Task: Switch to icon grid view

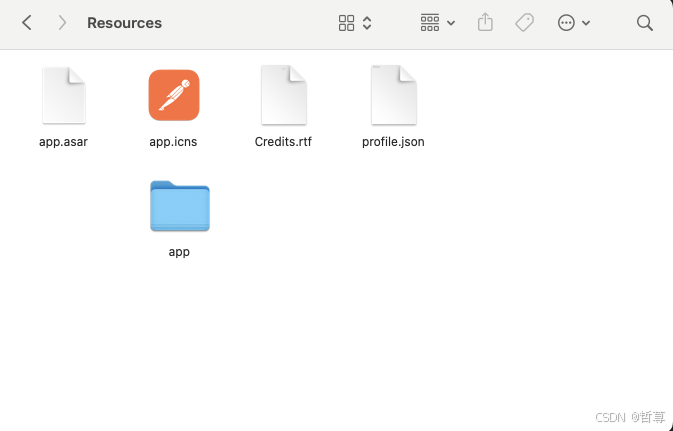Action: click(346, 23)
